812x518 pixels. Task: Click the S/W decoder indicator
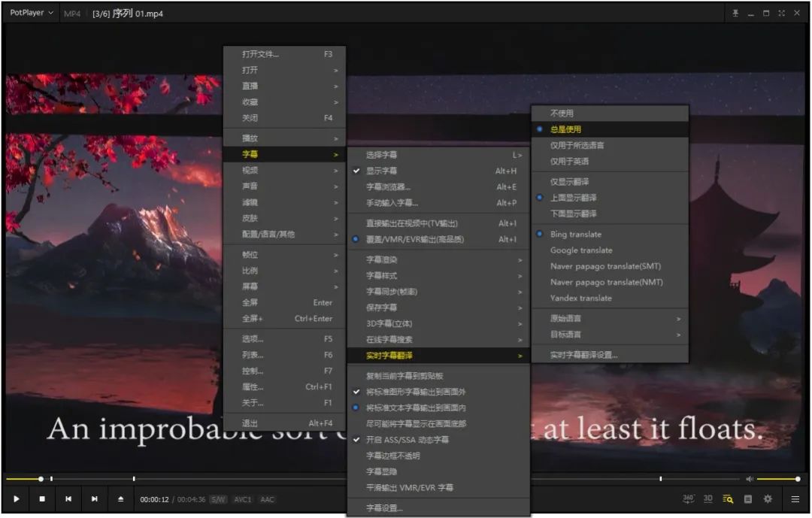click(219, 499)
